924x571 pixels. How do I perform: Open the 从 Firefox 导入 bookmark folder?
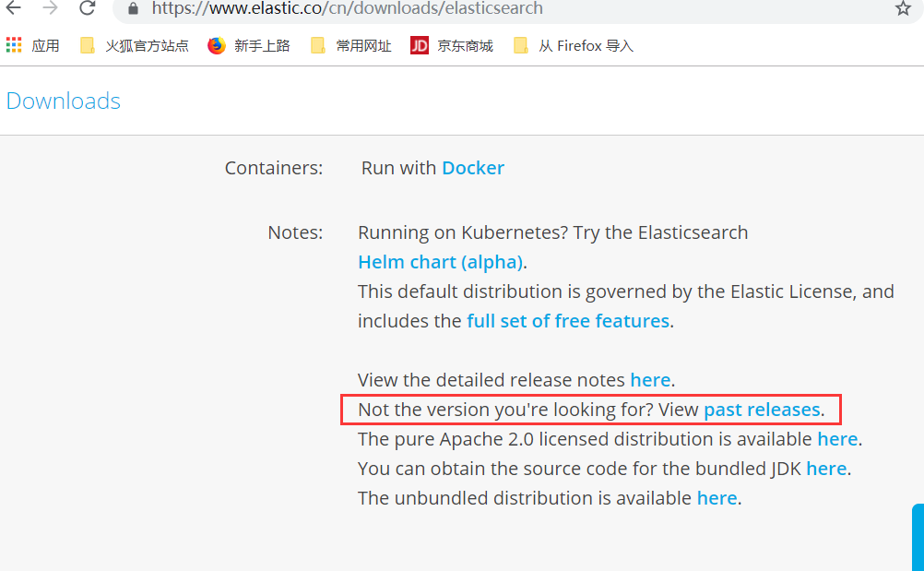(574, 45)
